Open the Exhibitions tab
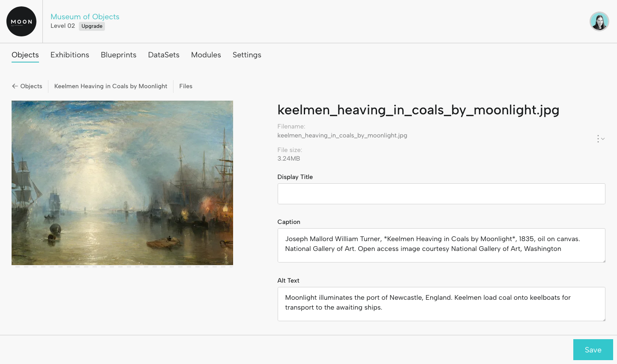Viewport: 617px width, 364px height. click(x=70, y=55)
